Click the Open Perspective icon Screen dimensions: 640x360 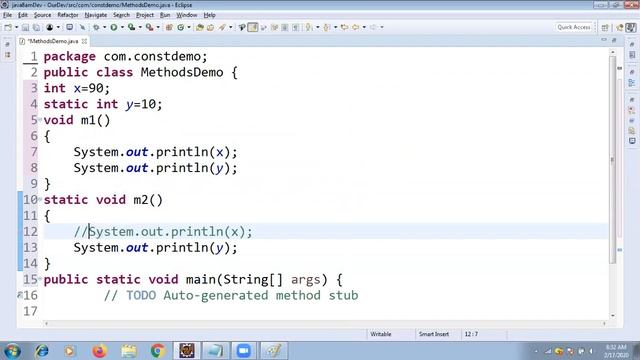tap(605, 27)
